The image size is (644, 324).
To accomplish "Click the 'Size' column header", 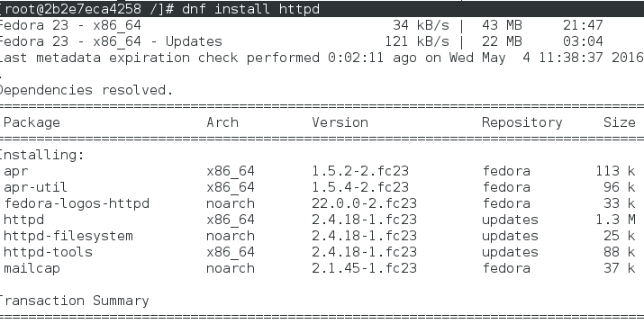I will tap(620, 122).
